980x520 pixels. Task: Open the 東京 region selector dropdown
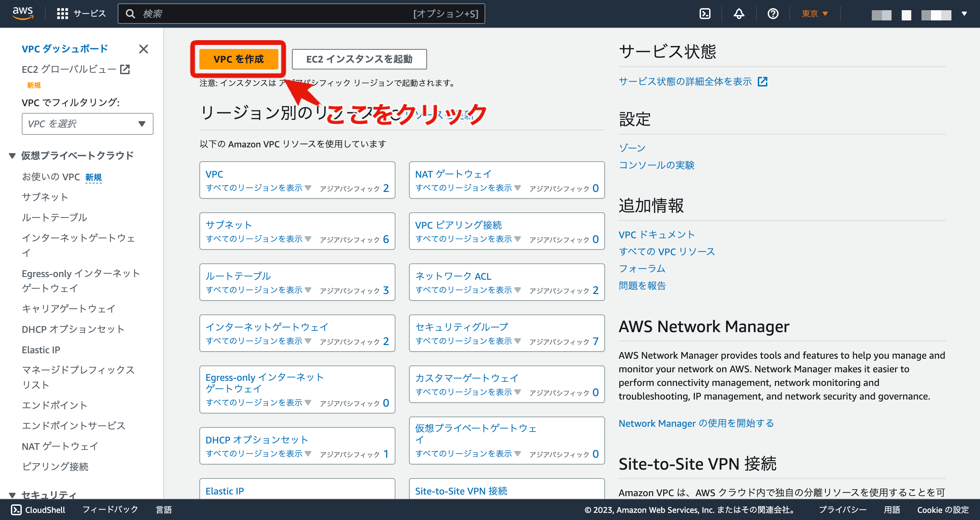[x=815, y=13]
